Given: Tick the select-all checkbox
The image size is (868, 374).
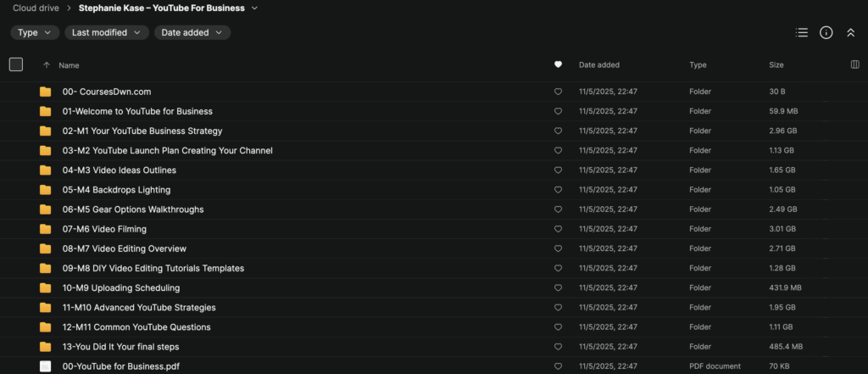Looking at the screenshot, I should [x=16, y=64].
